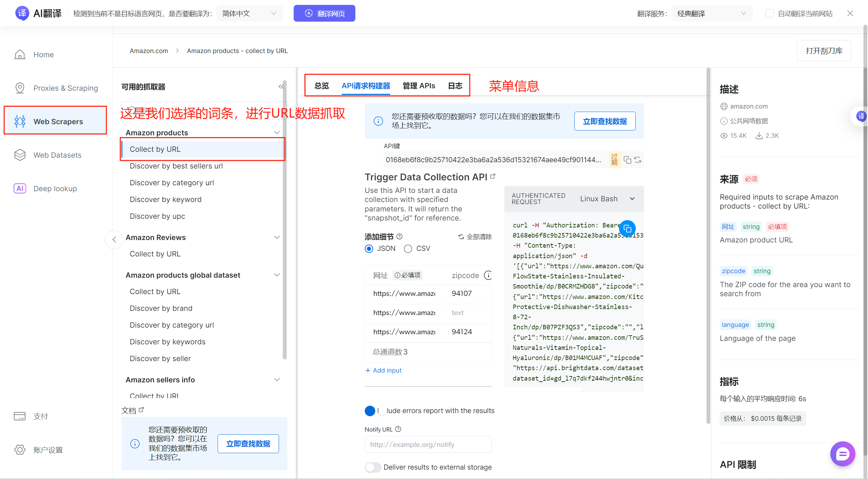The width and height of the screenshot is (868, 479).
Task: Click the Deep lookup AI icon
Action: (x=20, y=188)
